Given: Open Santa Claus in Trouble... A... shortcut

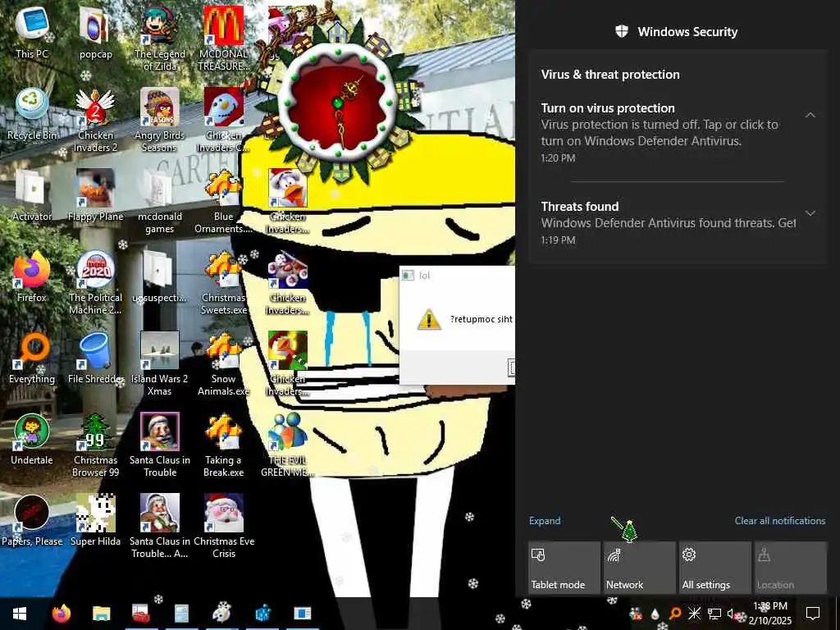Looking at the screenshot, I should (160, 527).
